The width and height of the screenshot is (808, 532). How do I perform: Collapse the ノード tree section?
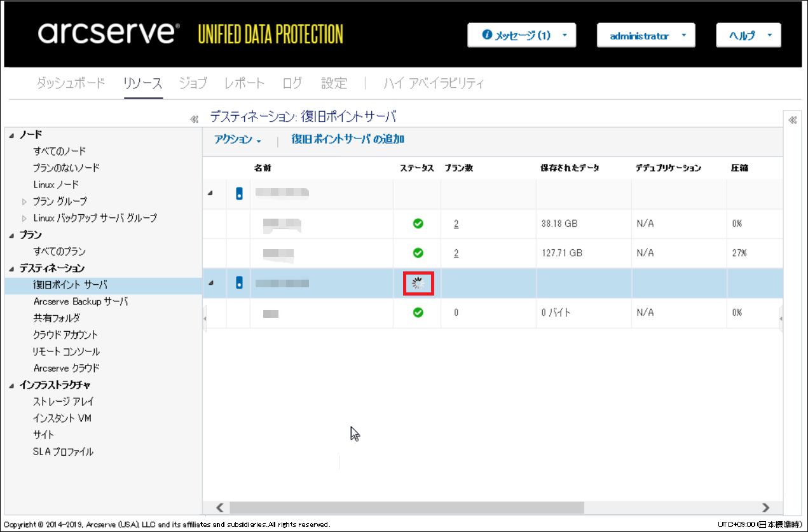click(11, 135)
